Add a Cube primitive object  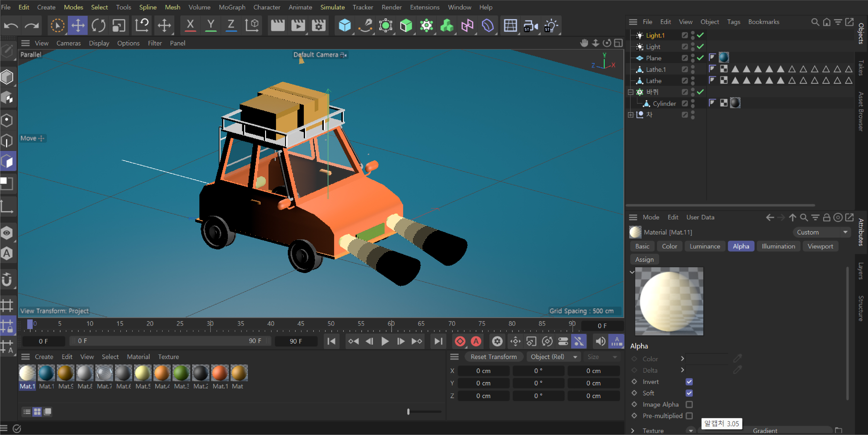coord(345,25)
